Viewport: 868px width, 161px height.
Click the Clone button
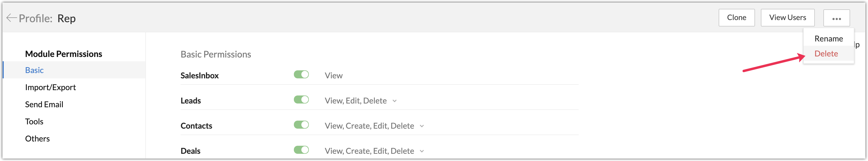point(736,18)
